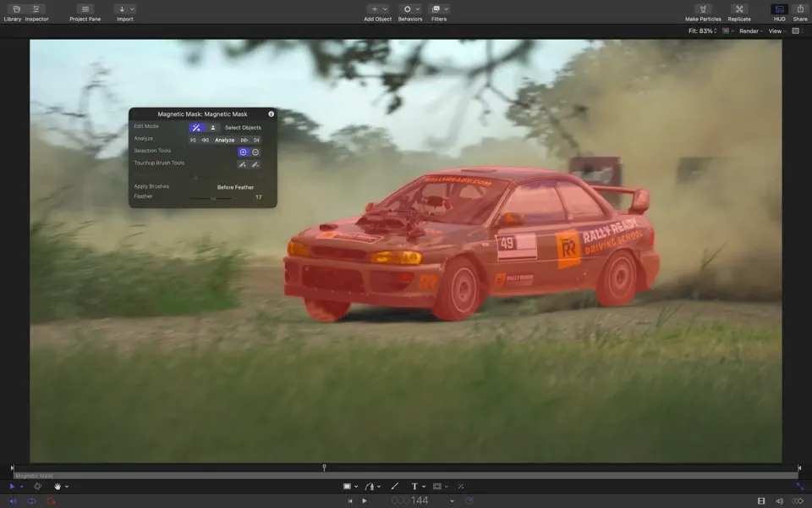The height and width of the screenshot is (508, 812).
Task: Toggle the Inspector panel
Action: (36, 11)
